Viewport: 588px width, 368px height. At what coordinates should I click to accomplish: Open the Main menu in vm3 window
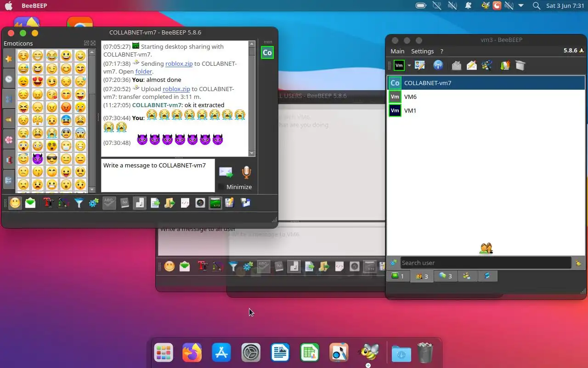(397, 51)
